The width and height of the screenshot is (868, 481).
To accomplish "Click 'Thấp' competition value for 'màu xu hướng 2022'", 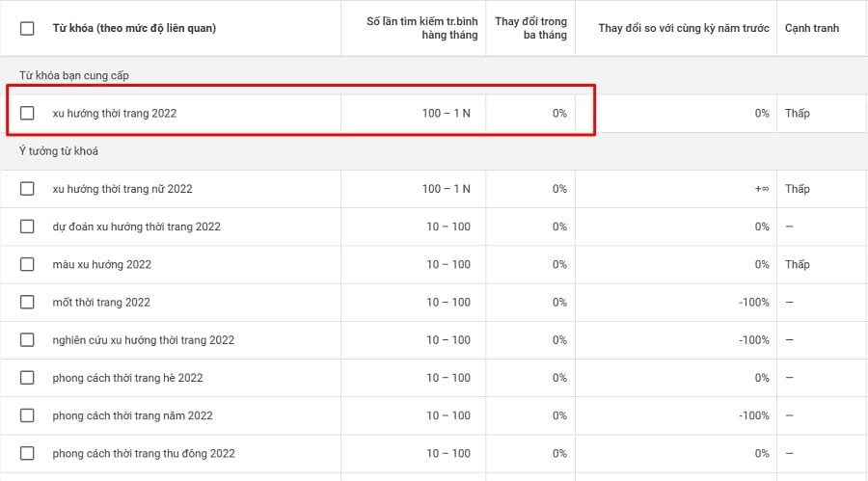I will (798, 264).
